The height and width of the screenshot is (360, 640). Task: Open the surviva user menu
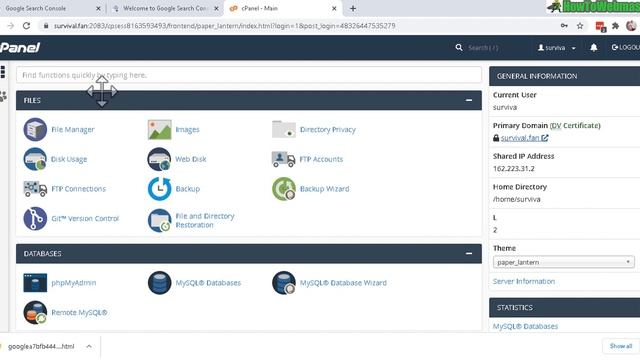coord(556,48)
